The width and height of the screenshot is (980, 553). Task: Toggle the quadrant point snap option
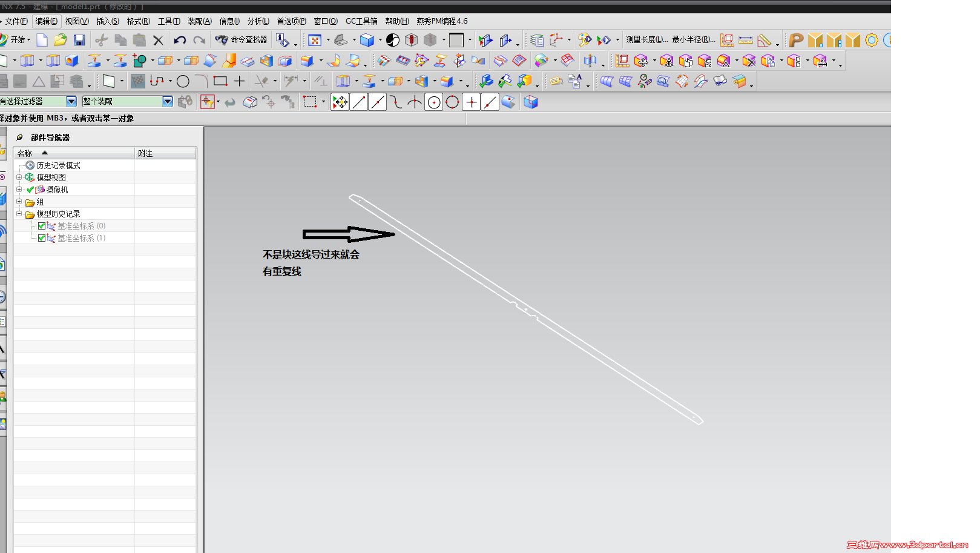tap(452, 102)
